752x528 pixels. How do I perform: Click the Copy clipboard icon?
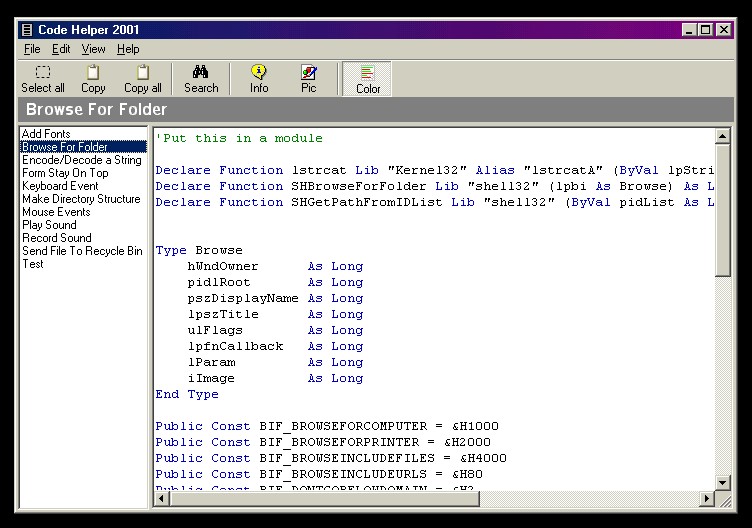pyautogui.click(x=93, y=72)
